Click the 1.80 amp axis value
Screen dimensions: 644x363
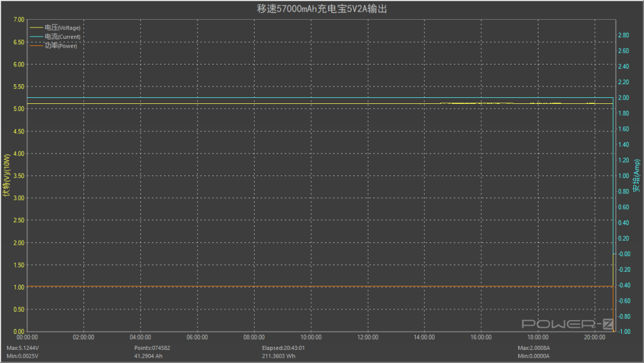(624, 113)
